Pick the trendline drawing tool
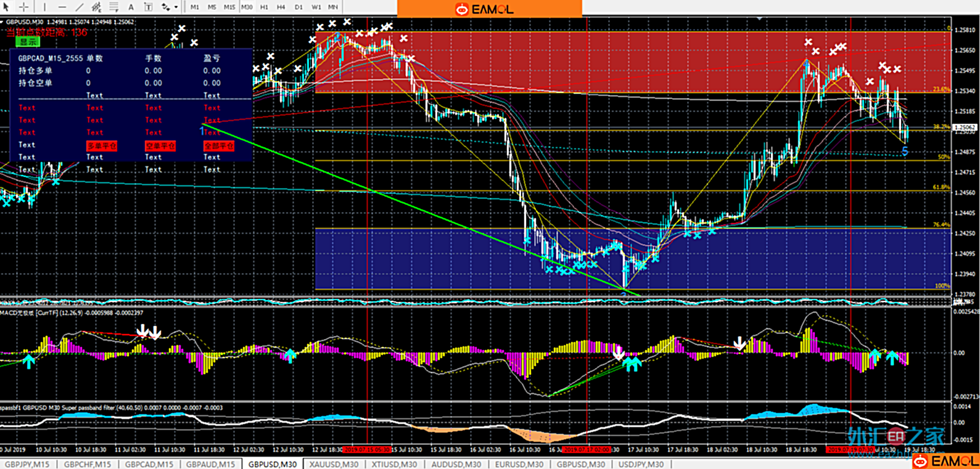Screen dimensions: 980x469 [x=79, y=7]
